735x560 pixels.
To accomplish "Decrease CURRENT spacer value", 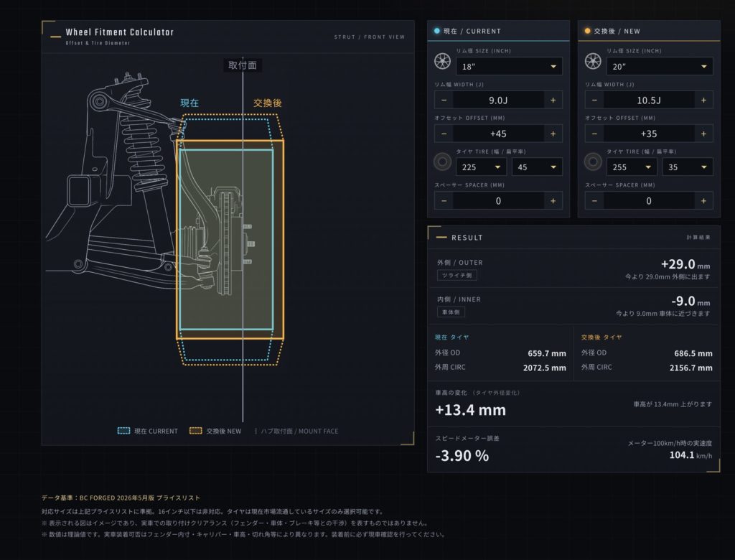I will point(444,201).
